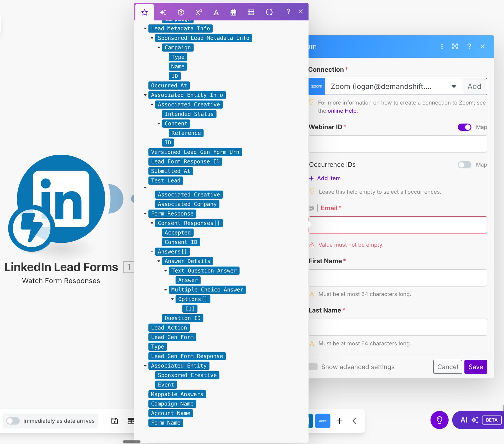Open the math functions tab icon
The height and width of the screenshot is (444, 504).
point(198,12)
